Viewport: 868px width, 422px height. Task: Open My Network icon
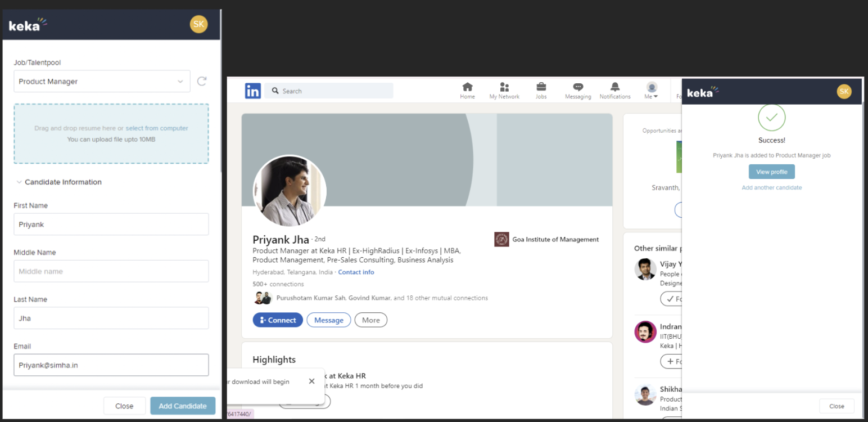tap(504, 87)
